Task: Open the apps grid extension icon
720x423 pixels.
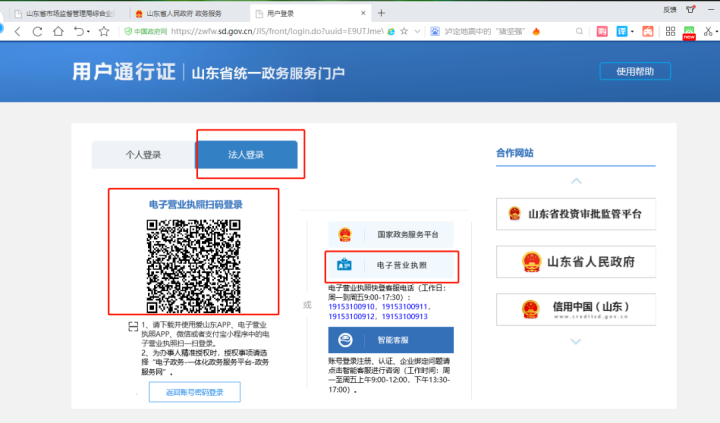Action: [x=670, y=31]
